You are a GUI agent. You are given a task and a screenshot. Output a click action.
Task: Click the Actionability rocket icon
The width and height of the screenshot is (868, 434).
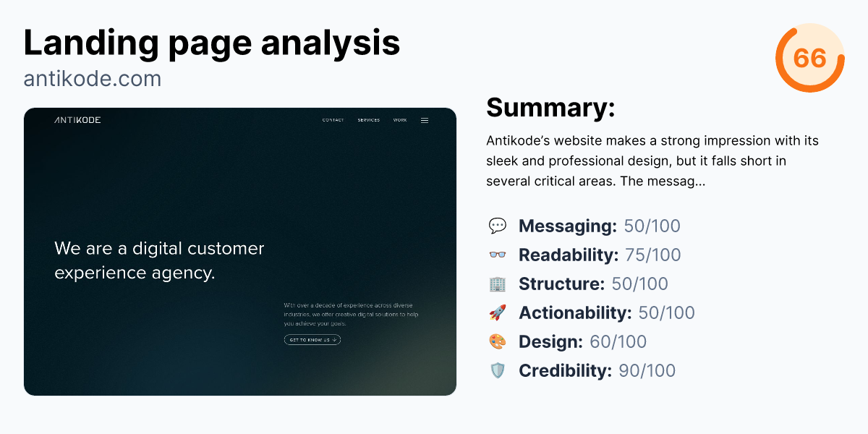tap(498, 312)
